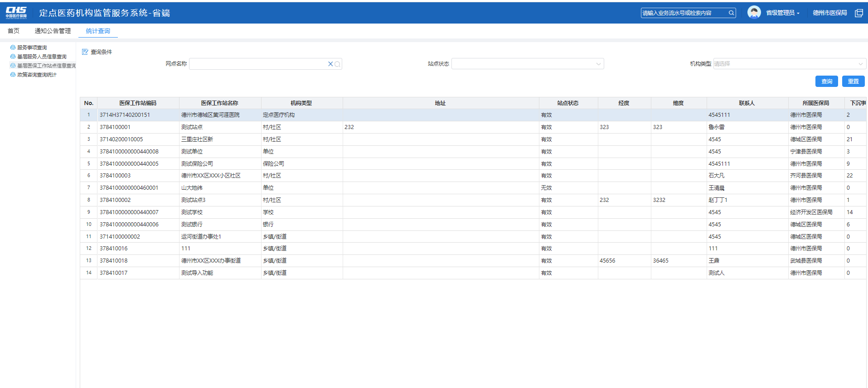Expand the 机构类型 dropdown
This screenshot has width=868, height=388.
789,64
